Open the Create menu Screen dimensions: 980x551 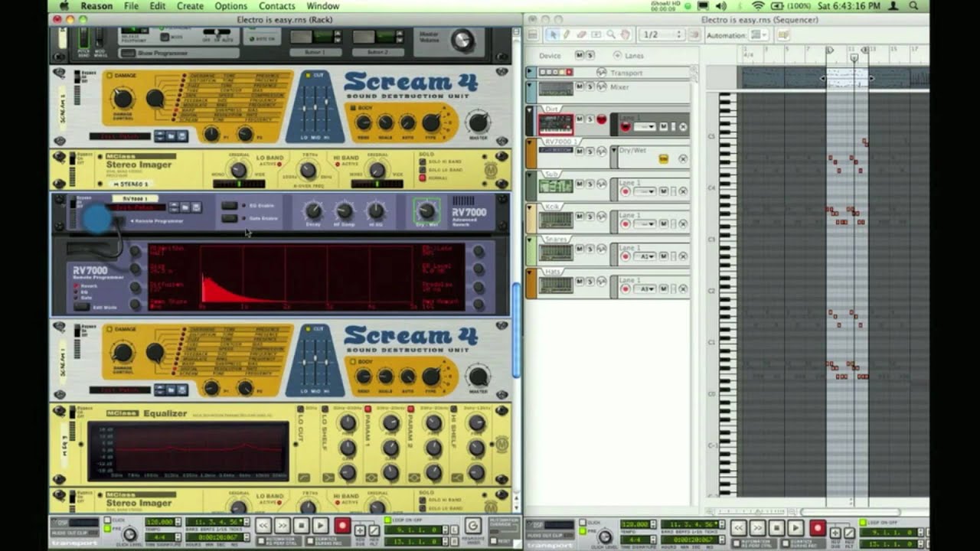[x=190, y=6]
